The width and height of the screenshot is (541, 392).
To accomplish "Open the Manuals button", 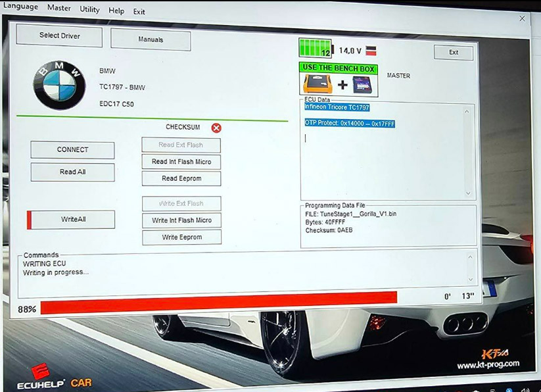I will tap(151, 39).
